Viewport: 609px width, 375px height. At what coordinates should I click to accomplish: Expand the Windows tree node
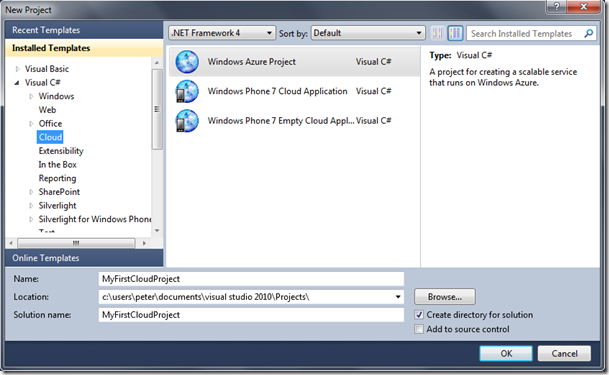(31, 96)
